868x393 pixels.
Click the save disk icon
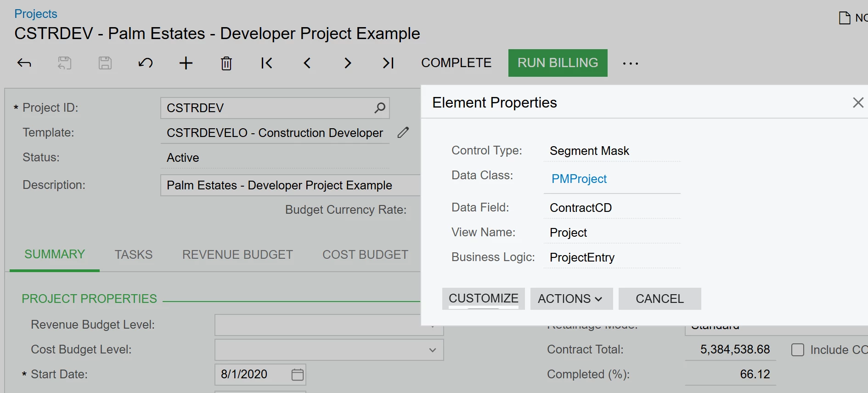point(105,63)
